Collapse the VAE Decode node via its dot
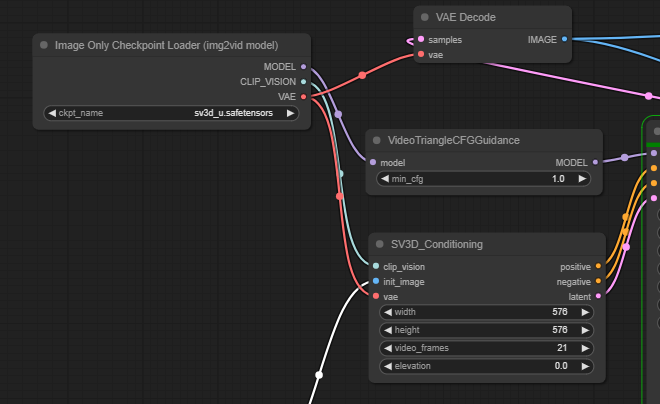This screenshot has height=404, width=660. (x=425, y=17)
